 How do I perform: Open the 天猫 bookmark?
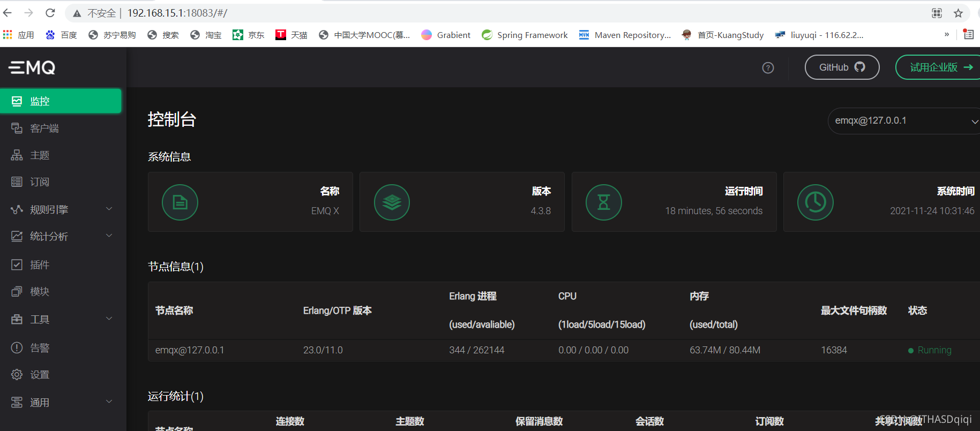[291, 35]
